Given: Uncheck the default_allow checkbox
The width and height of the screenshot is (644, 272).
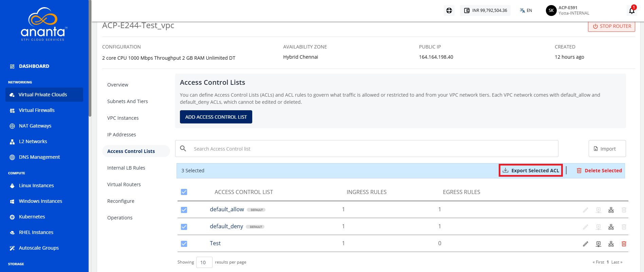Looking at the screenshot, I should 184,210.
